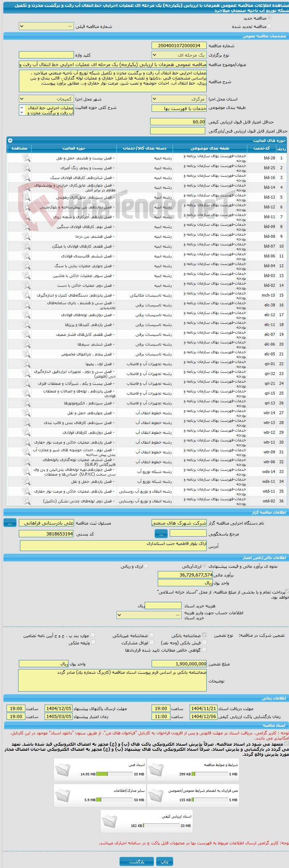Click the بازگشت button

coord(137,861)
